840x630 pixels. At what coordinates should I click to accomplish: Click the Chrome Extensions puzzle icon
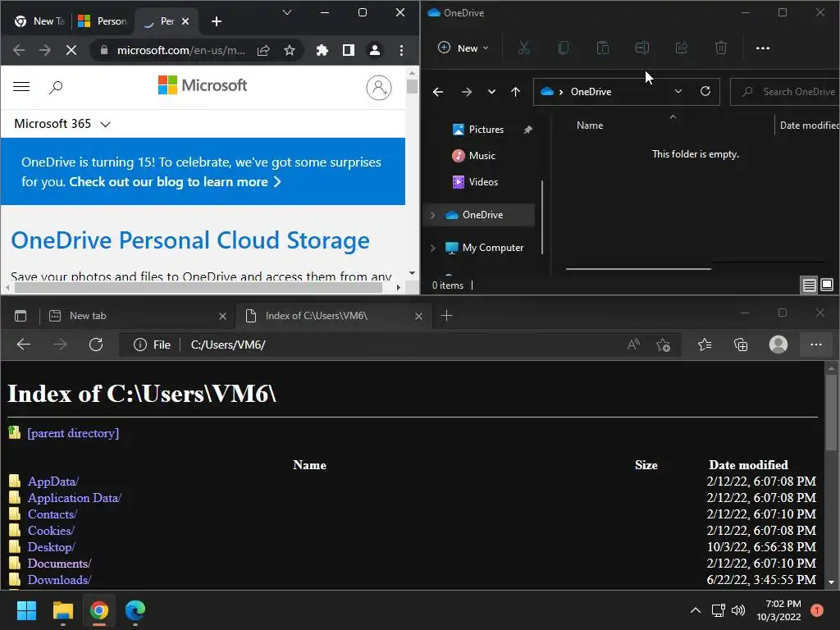point(322,50)
